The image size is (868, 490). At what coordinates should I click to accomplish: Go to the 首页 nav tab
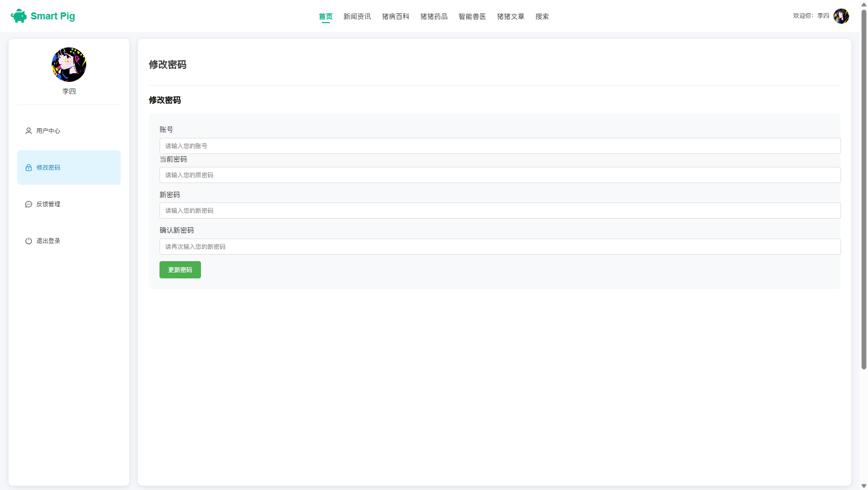pyautogui.click(x=326, y=17)
